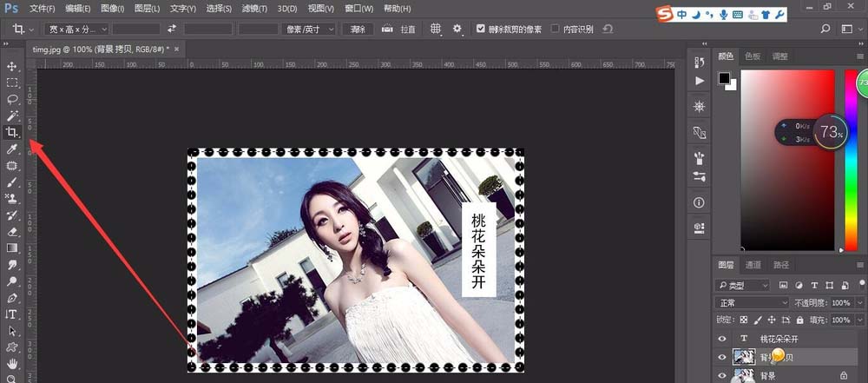
Task: Click the 拉直 straighten button
Action: (x=401, y=29)
